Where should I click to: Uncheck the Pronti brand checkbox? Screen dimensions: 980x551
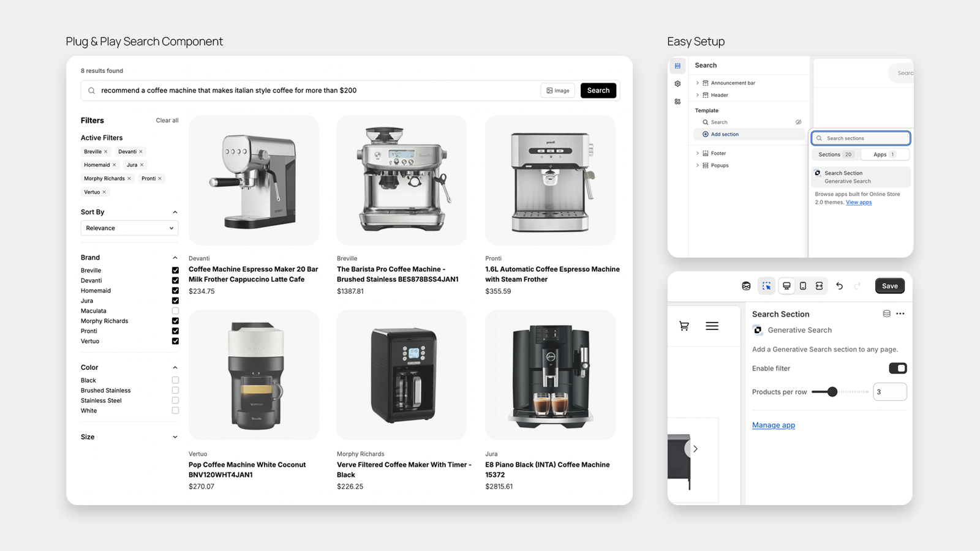coord(175,331)
